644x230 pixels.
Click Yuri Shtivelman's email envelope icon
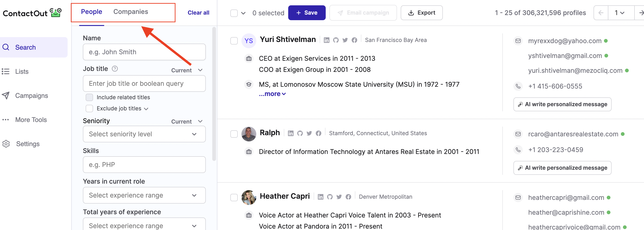518,41
